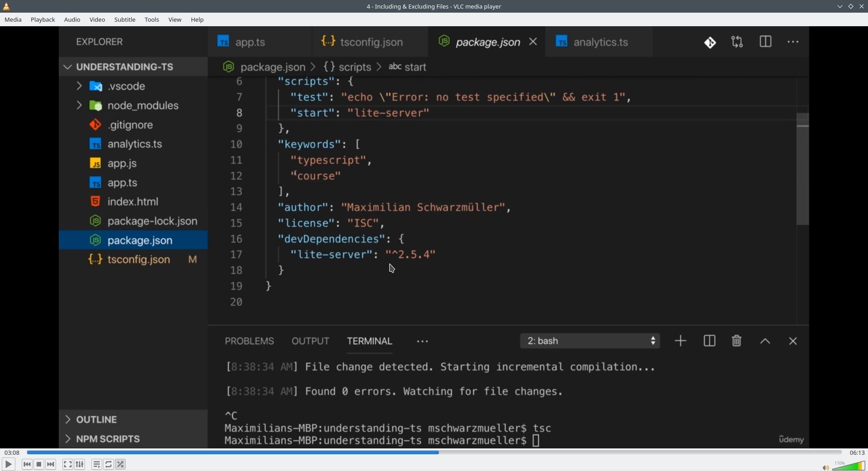This screenshot has width=868, height=471.
Task: Open the Playback menu
Action: 43,20
